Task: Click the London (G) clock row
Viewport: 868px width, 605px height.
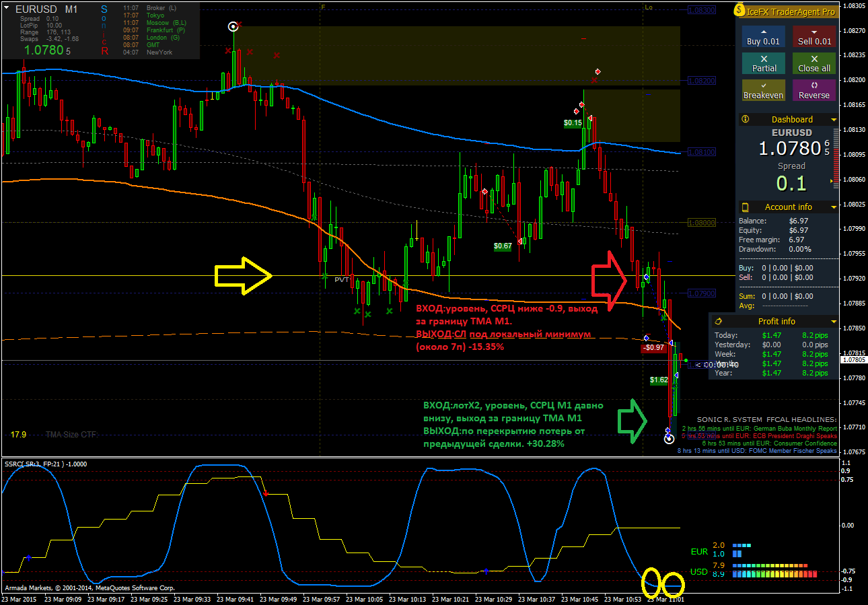Action: pyautogui.click(x=152, y=37)
